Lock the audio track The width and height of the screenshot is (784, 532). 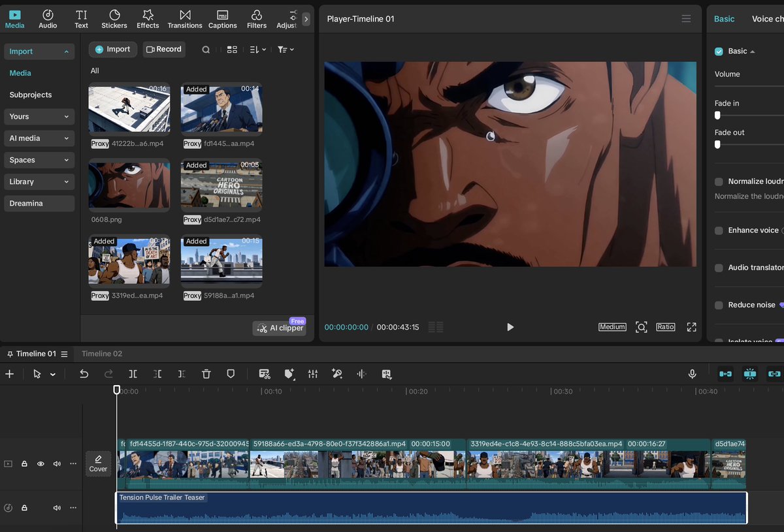pos(24,508)
